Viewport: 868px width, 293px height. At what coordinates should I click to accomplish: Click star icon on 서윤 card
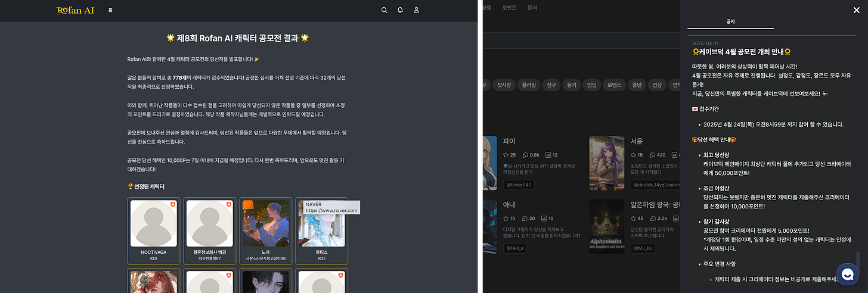click(x=633, y=155)
